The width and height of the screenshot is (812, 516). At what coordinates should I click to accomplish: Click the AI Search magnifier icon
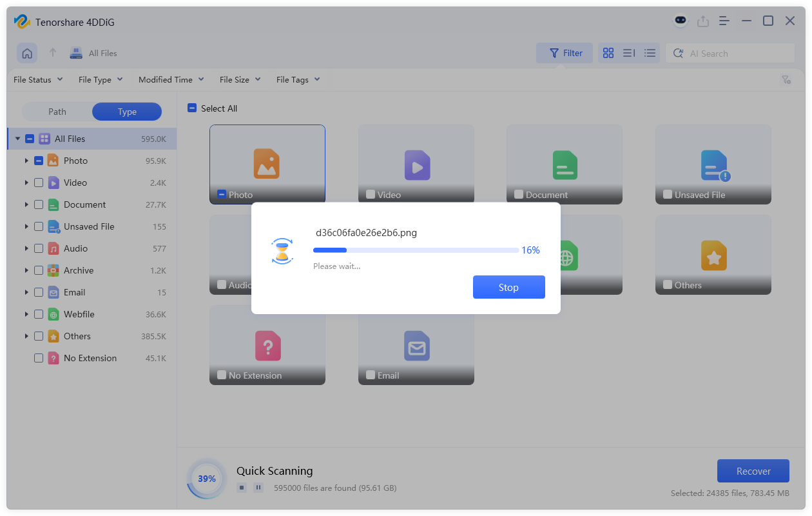pyautogui.click(x=678, y=54)
